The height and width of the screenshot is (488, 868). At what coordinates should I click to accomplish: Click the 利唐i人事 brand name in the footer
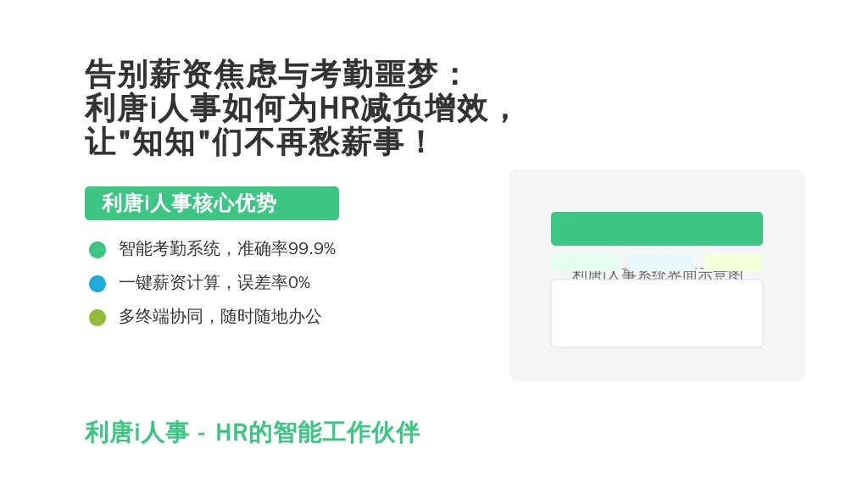click(136, 432)
